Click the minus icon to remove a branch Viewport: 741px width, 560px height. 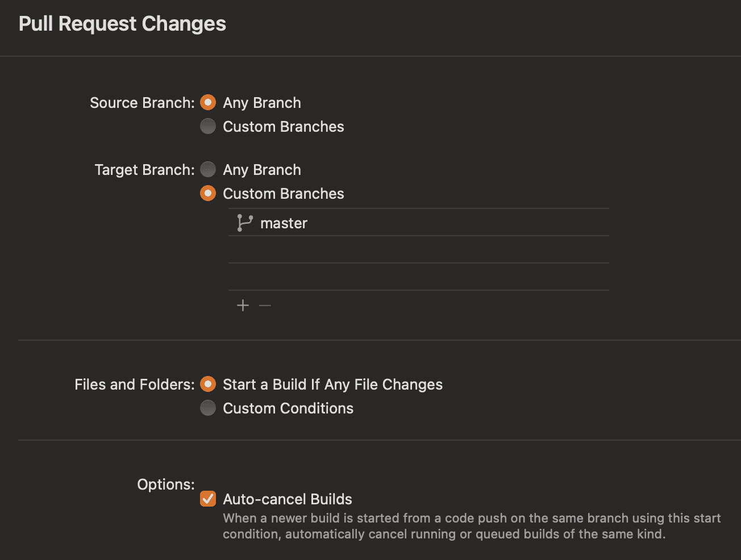tap(265, 306)
